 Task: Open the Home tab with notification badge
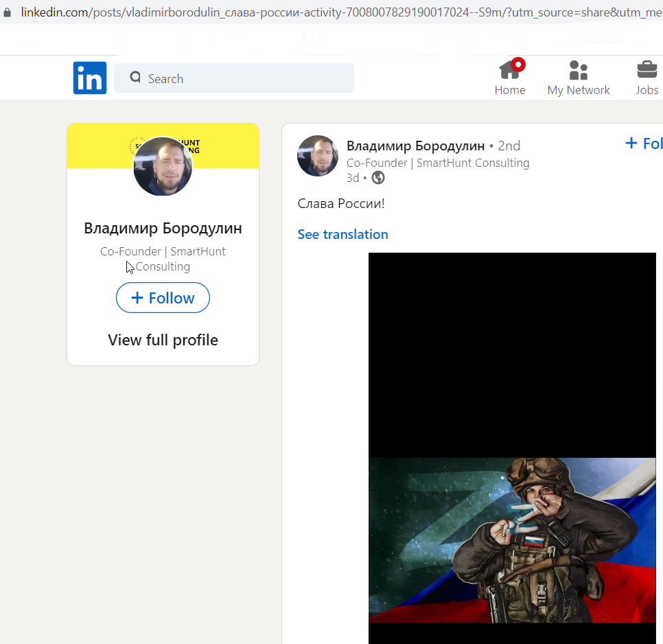point(510,78)
